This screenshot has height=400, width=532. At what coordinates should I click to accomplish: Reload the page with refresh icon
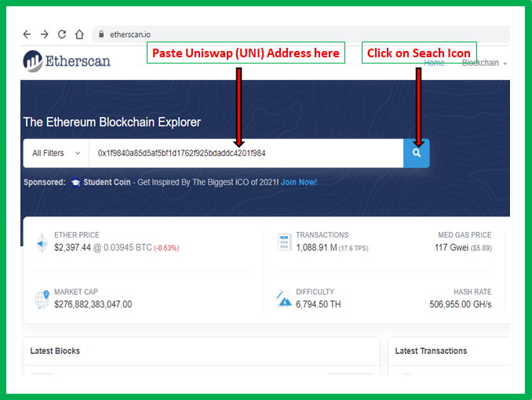tap(62, 35)
